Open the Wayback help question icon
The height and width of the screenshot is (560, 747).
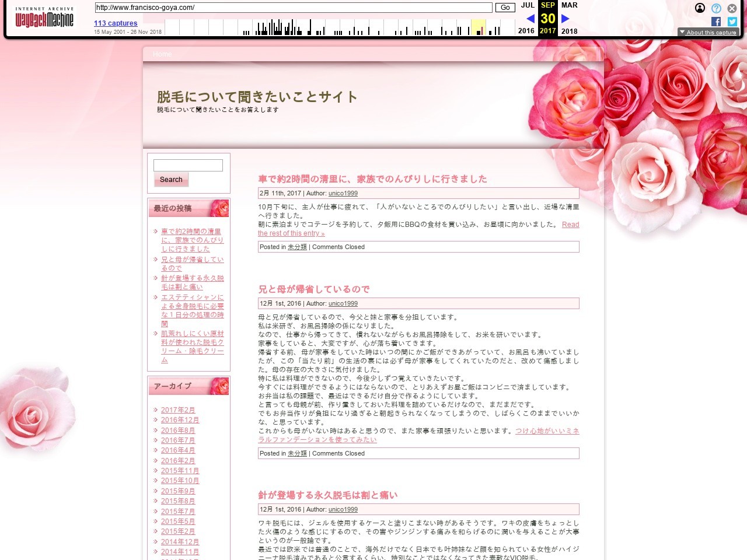(x=716, y=8)
